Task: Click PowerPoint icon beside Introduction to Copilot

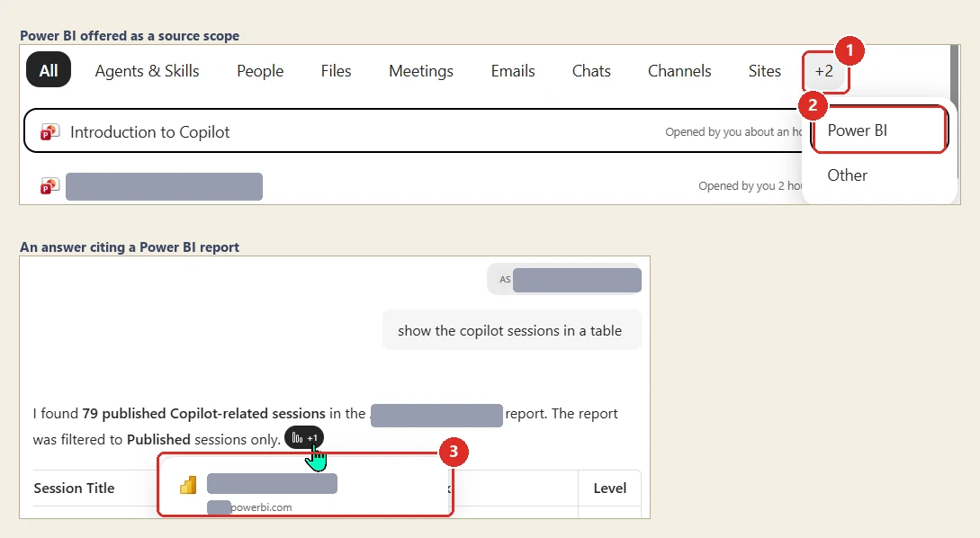Action: click(x=50, y=132)
